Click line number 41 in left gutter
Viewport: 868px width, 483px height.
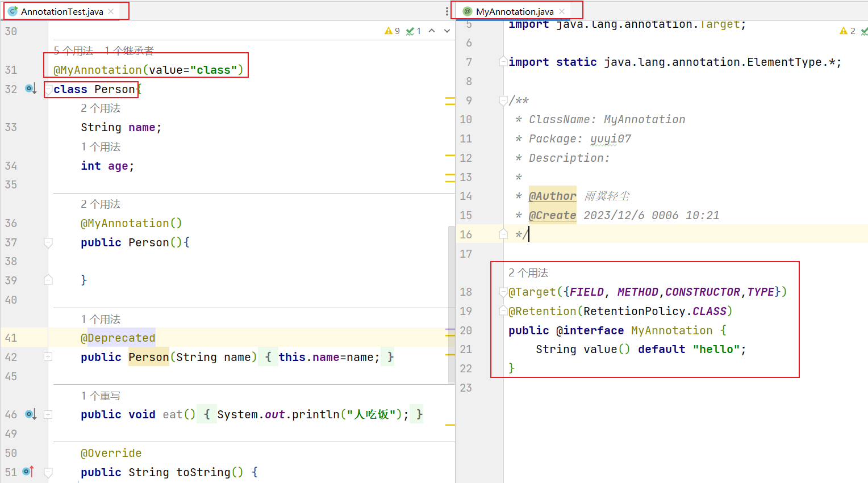(x=11, y=338)
